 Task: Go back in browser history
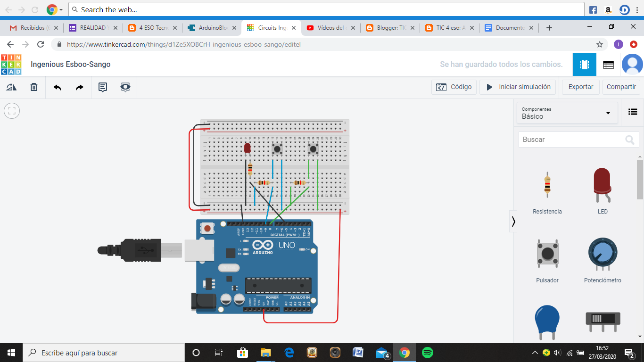point(10,44)
